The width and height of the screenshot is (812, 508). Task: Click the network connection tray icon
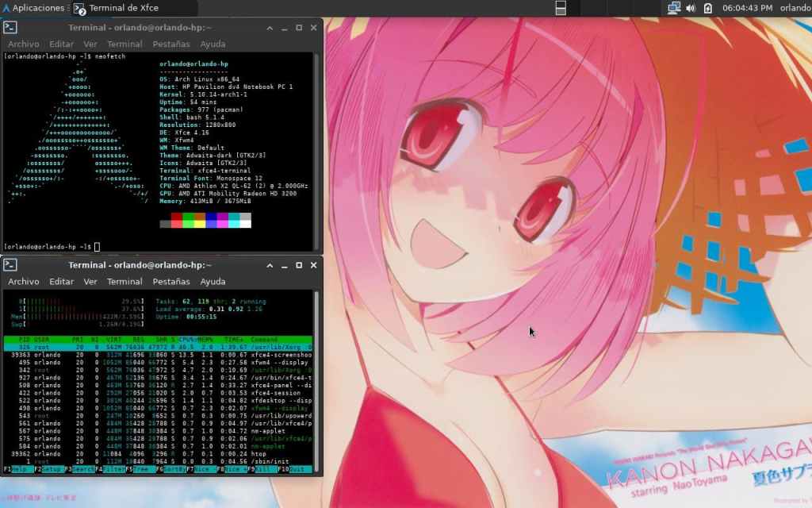[673, 8]
